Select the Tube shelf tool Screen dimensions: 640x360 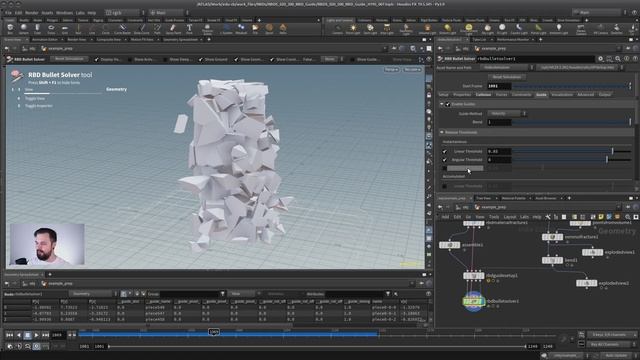coord(37,29)
